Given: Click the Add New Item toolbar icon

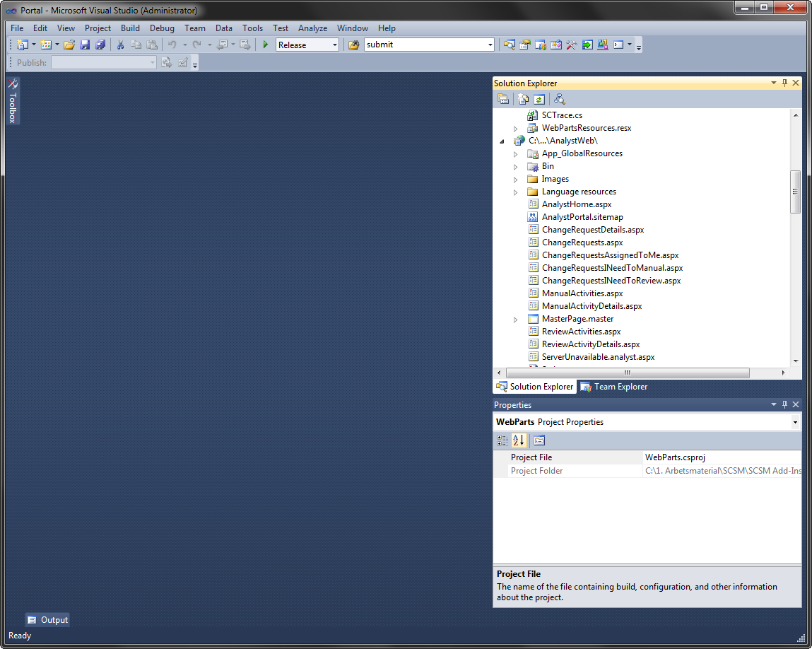Looking at the screenshot, I should click(x=46, y=45).
